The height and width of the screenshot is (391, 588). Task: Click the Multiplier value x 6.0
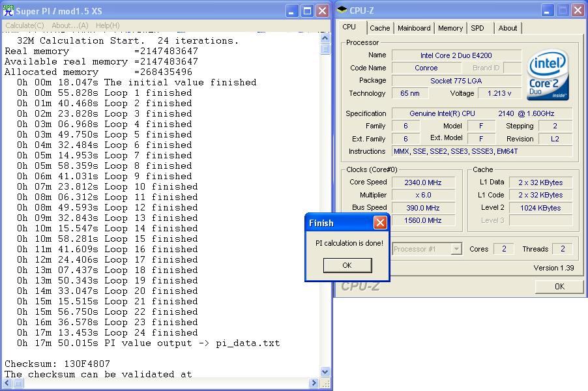click(x=423, y=195)
